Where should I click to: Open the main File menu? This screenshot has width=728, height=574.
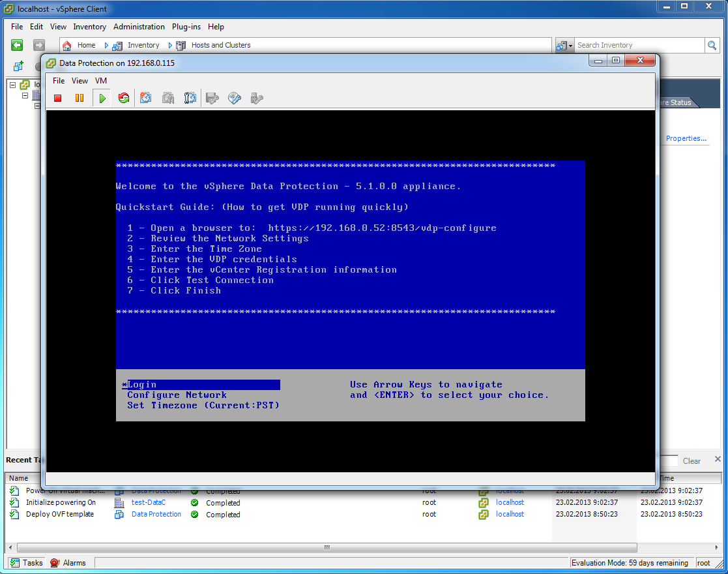[x=17, y=27]
